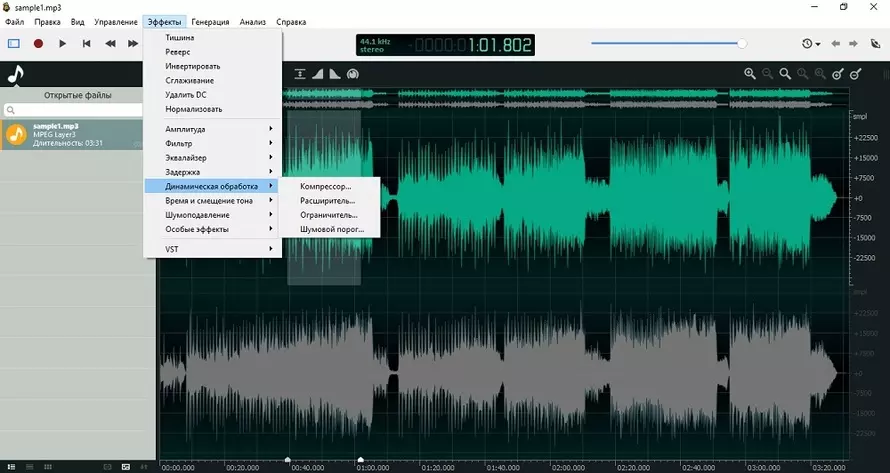Screen dimensions: 890x473
Task: Fast forward the playback
Action: point(133,43)
